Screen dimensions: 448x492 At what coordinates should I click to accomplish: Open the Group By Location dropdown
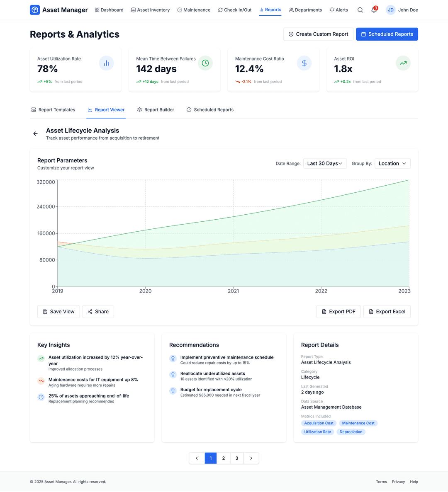tap(392, 163)
